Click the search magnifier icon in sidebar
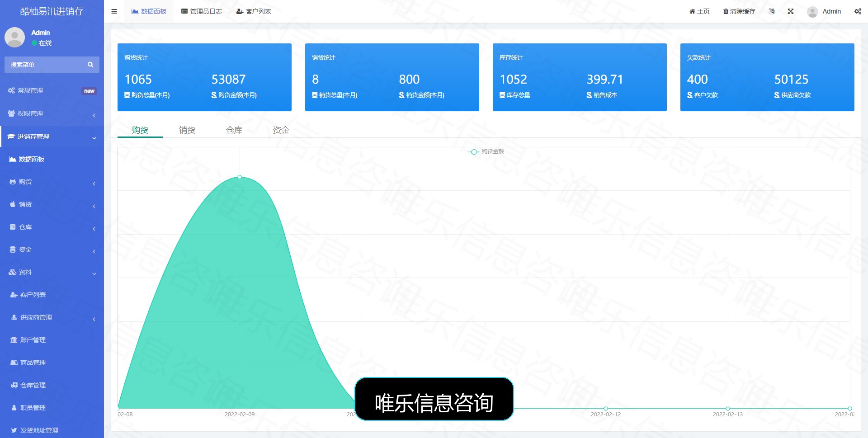Image resolution: width=868 pixels, height=438 pixels. (90, 65)
